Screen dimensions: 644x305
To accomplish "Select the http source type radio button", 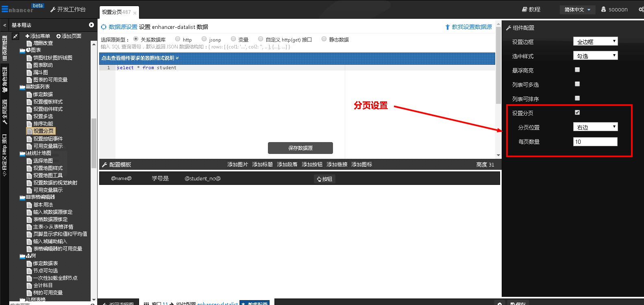I will 178,39.
